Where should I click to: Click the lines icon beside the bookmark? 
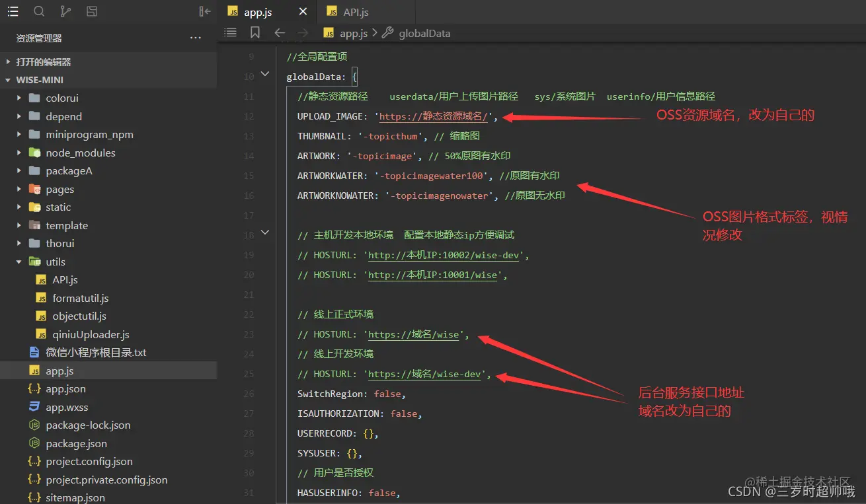coord(230,32)
